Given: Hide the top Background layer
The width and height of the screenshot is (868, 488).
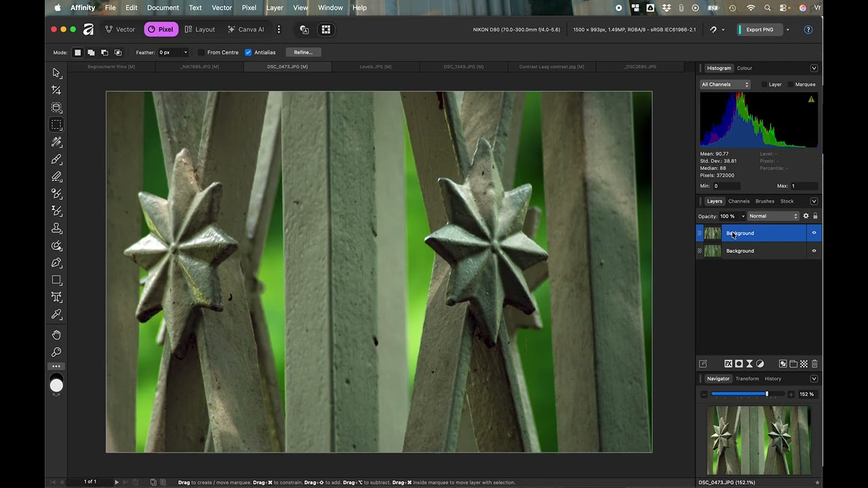Looking at the screenshot, I should [814, 233].
